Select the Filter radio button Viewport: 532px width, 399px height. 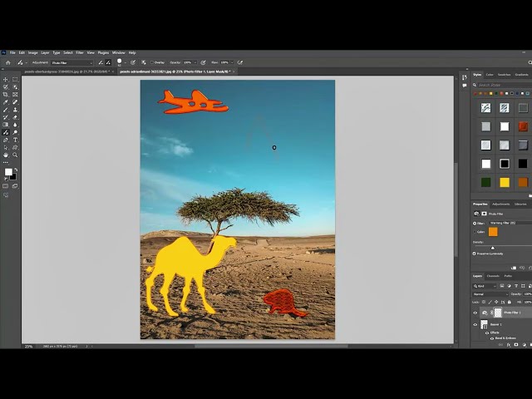tap(475, 224)
